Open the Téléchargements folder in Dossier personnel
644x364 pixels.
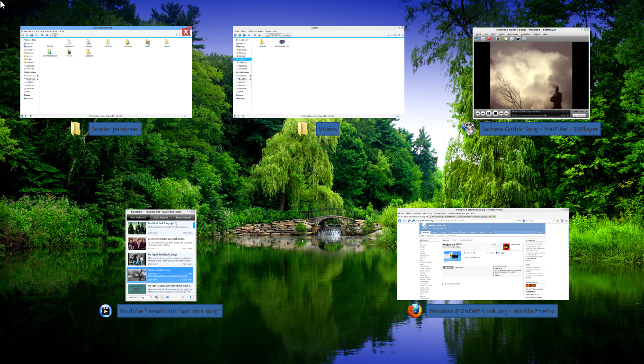[50, 53]
